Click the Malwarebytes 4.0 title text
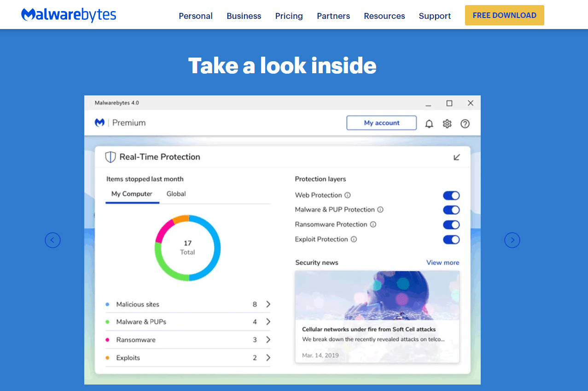The width and height of the screenshot is (588, 391). [117, 103]
